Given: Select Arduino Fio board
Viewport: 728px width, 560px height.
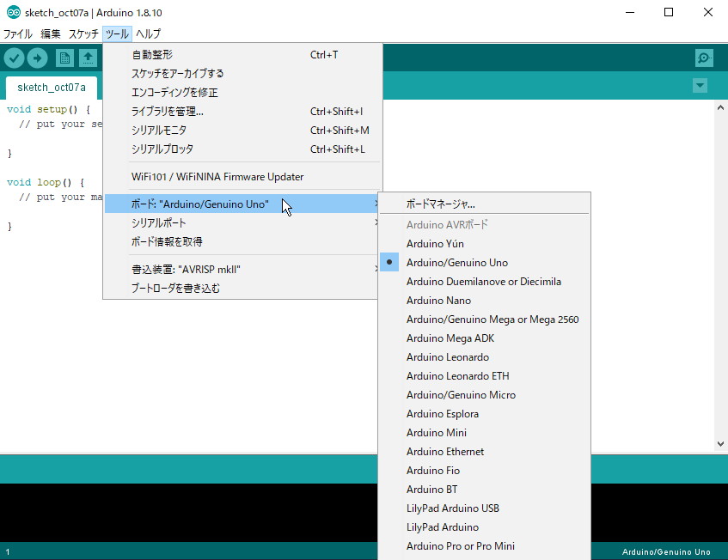Looking at the screenshot, I should (485, 471).
